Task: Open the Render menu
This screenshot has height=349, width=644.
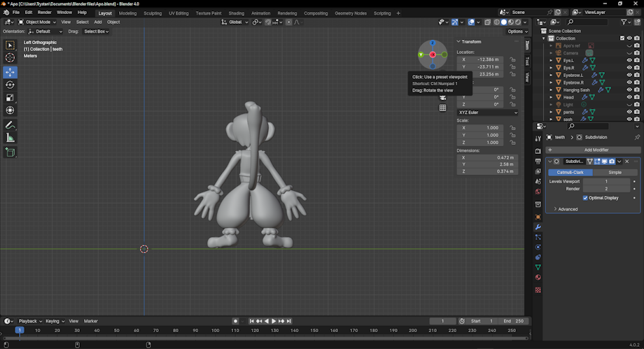Action: tap(44, 13)
